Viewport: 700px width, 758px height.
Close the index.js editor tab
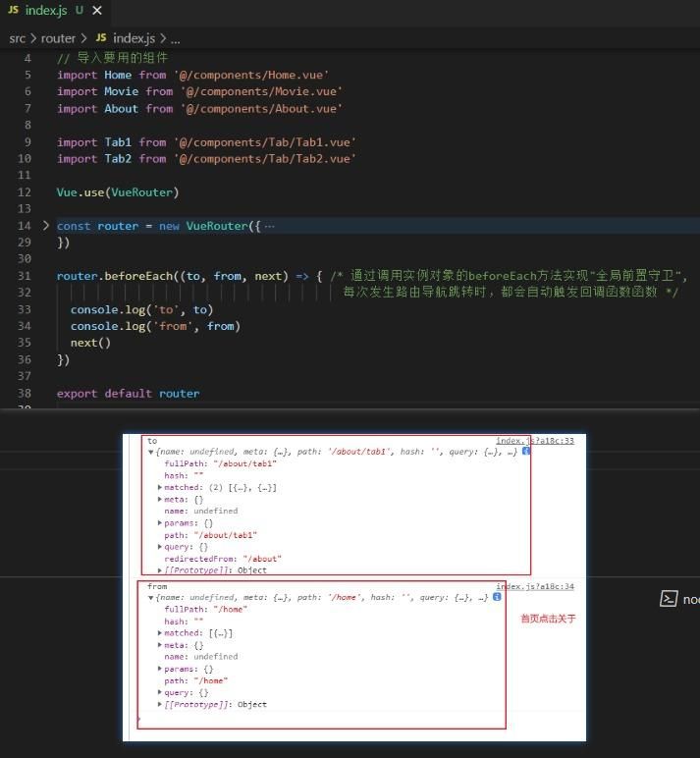click(x=94, y=10)
